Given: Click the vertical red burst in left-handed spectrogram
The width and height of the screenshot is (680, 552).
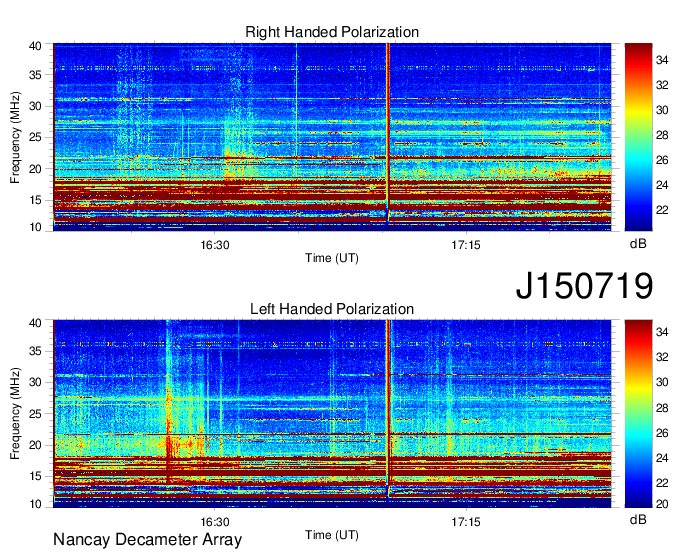Looking at the screenshot, I should tap(388, 408).
